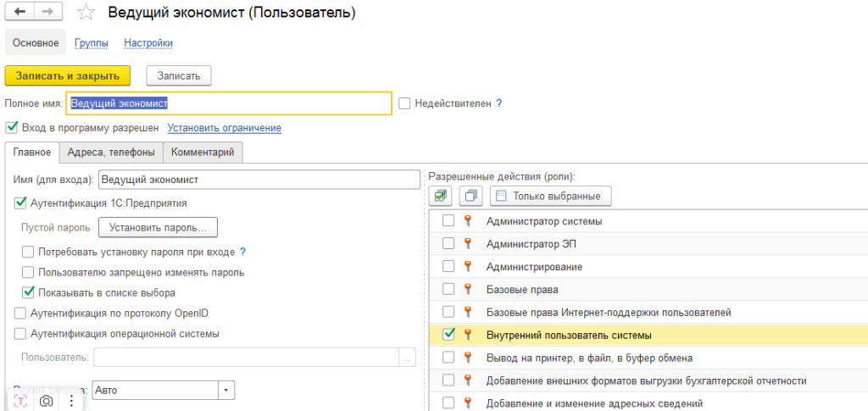This screenshot has width=868, height=411.
Task: Enable the Недействителен checkbox
Action: (x=404, y=103)
